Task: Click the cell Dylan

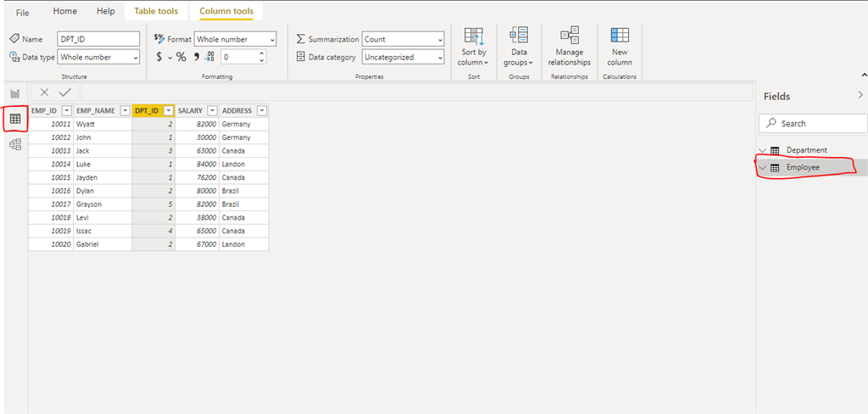Action: [x=103, y=191]
